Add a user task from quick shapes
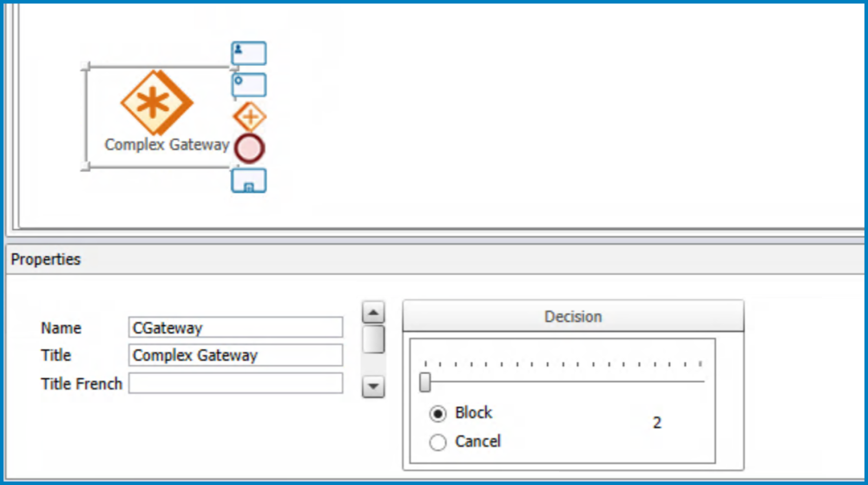 (x=248, y=54)
